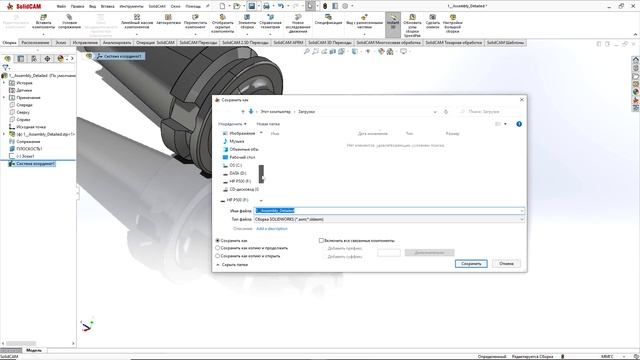The image size is (640, 360).
Task: Open the SolidCAM menu
Action: coord(157,6)
